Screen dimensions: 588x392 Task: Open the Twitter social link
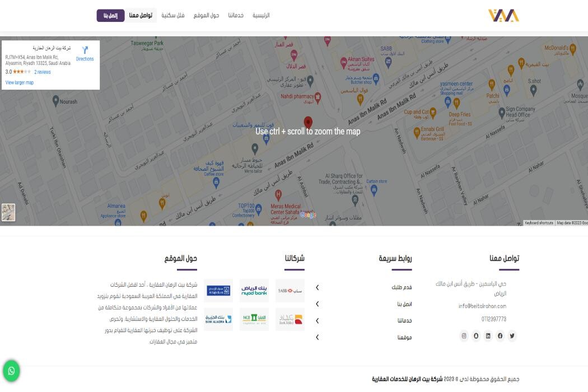(512, 336)
